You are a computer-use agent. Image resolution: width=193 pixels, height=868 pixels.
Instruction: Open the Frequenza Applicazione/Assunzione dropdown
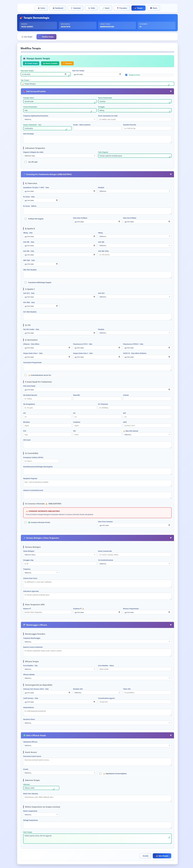[60, 119]
